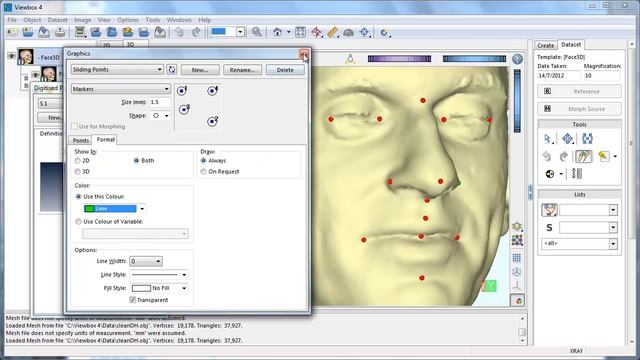The width and height of the screenshot is (640, 360).
Task: Select the 2D radio button under Show In
Action: (78, 161)
